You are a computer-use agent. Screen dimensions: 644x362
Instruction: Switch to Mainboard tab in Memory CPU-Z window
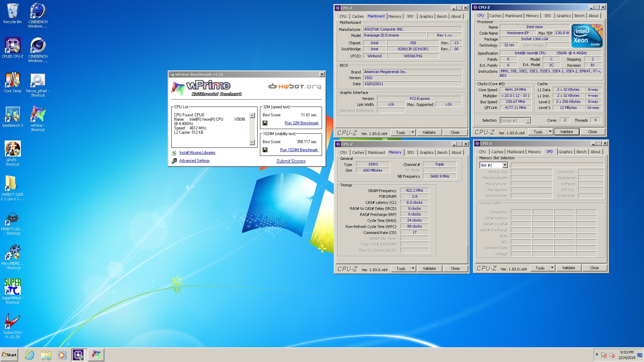(x=376, y=153)
